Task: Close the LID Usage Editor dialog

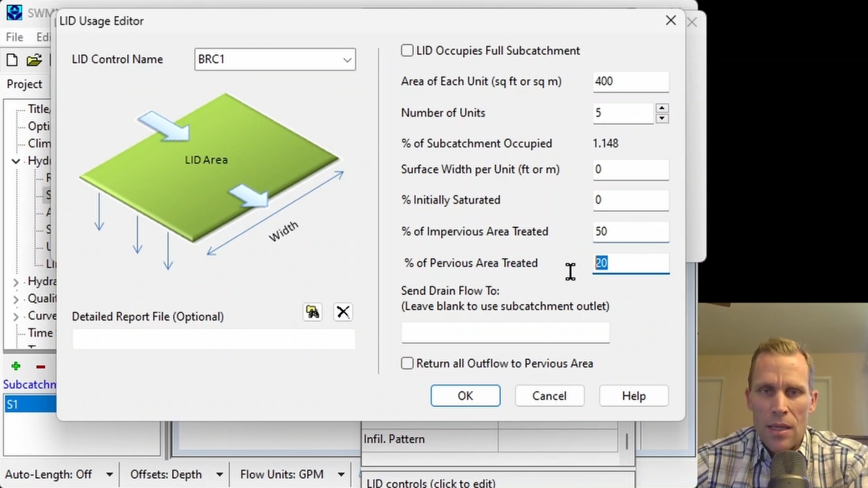Action: pyautogui.click(x=671, y=20)
